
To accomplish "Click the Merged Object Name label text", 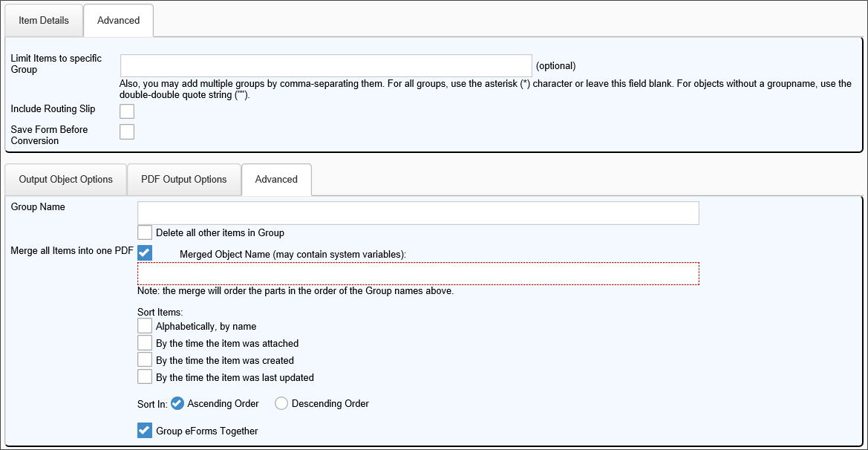I will tap(293, 254).
